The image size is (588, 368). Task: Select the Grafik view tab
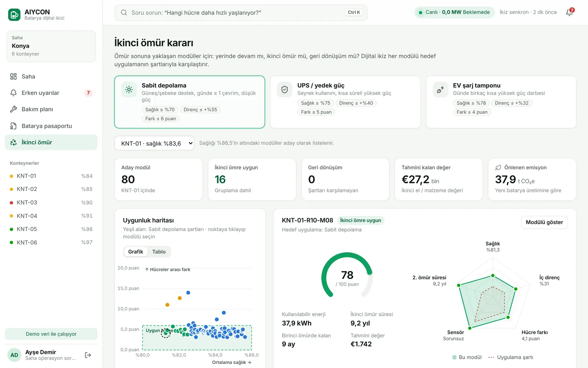coord(136,252)
